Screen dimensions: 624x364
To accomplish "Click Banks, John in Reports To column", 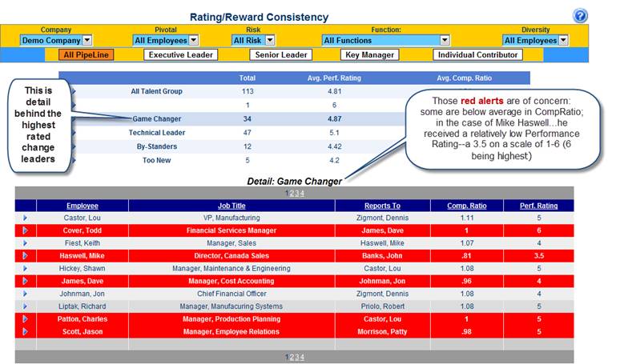I will click(x=382, y=256).
